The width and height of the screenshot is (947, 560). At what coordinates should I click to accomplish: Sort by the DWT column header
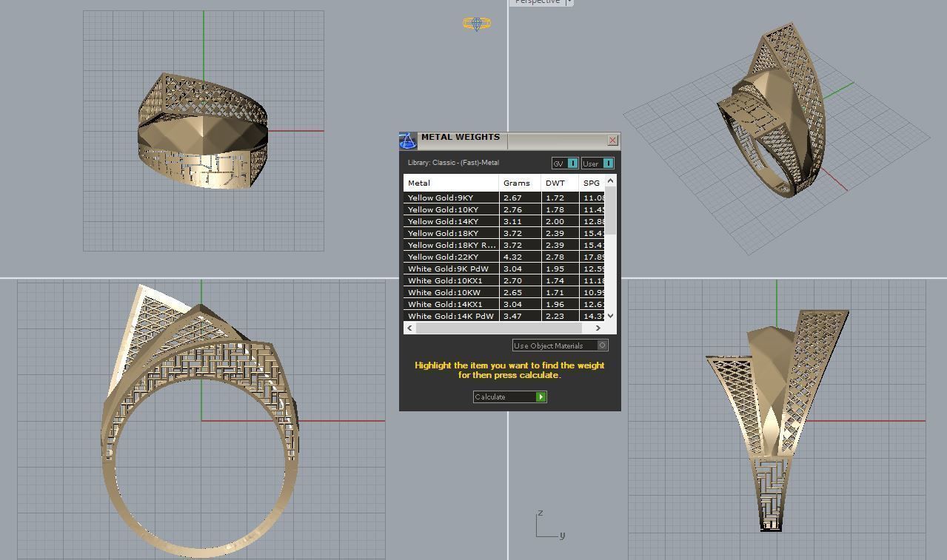560,183
